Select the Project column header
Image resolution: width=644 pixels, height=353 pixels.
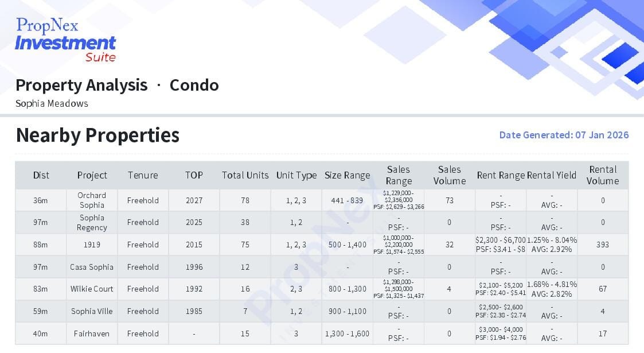click(x=92, y=175)
